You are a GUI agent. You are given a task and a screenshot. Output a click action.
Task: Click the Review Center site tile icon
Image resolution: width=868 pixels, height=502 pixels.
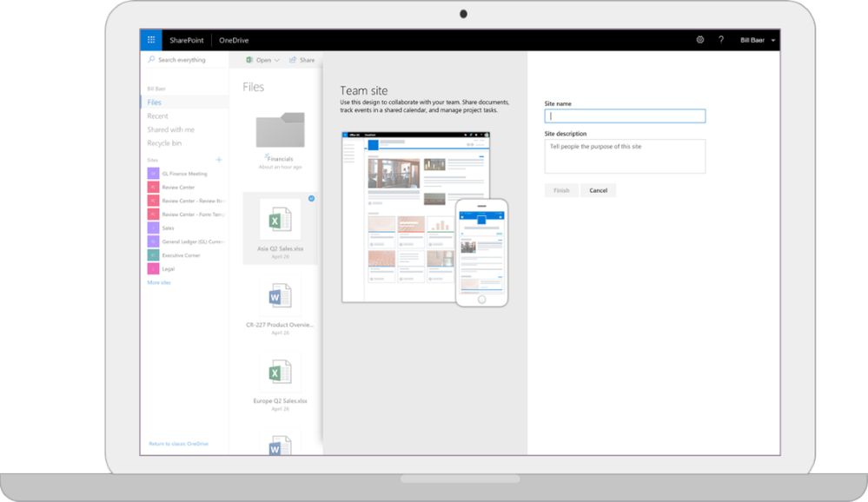[153, 187]
